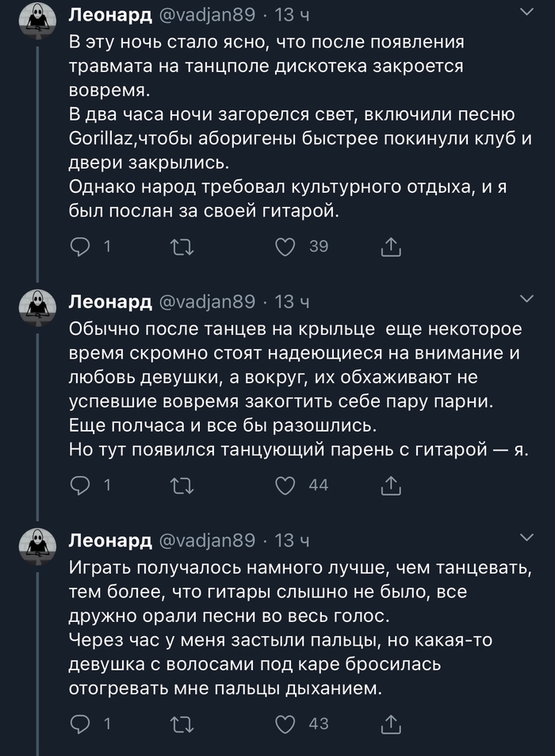The height and width of the screenshot is (756, 555).
Task: Share the tweet about dancing guy with guitar
Action: point(391,485)
